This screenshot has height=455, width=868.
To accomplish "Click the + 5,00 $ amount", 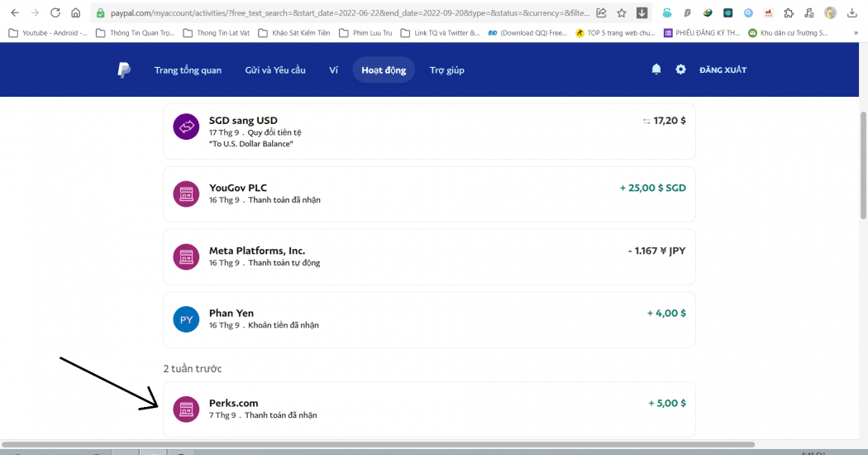I will pos(667,403).
